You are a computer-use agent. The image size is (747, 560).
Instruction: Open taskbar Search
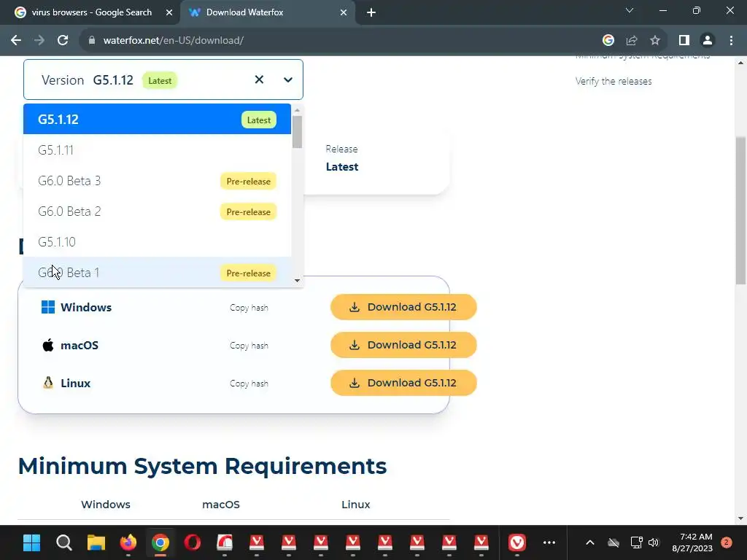pyautogui.click(x=64, y=542)
